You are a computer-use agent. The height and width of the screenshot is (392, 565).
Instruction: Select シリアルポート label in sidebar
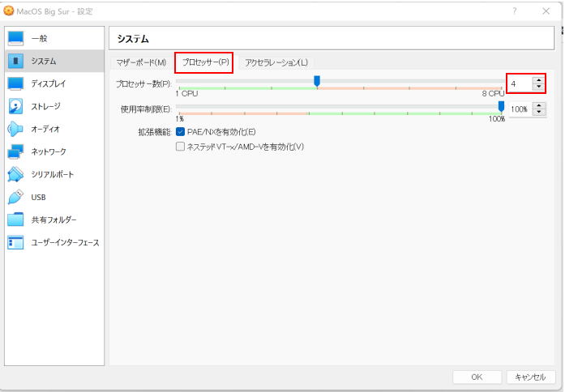(x=52, y=174)
